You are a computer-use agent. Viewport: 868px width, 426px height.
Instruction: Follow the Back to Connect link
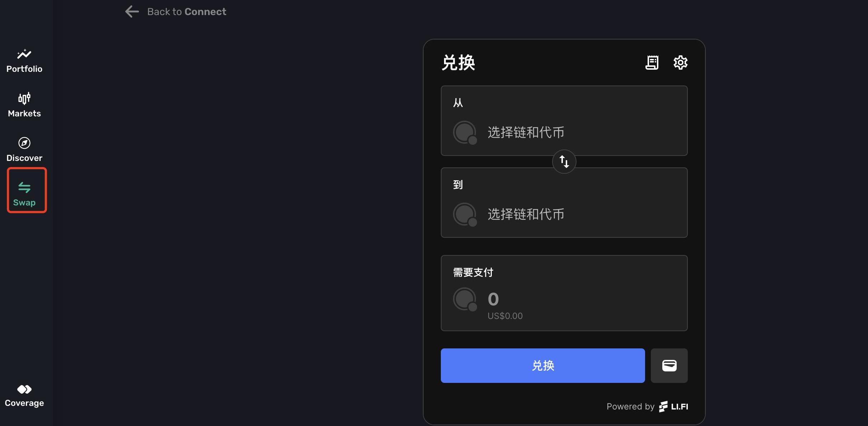tap(187, 11)
